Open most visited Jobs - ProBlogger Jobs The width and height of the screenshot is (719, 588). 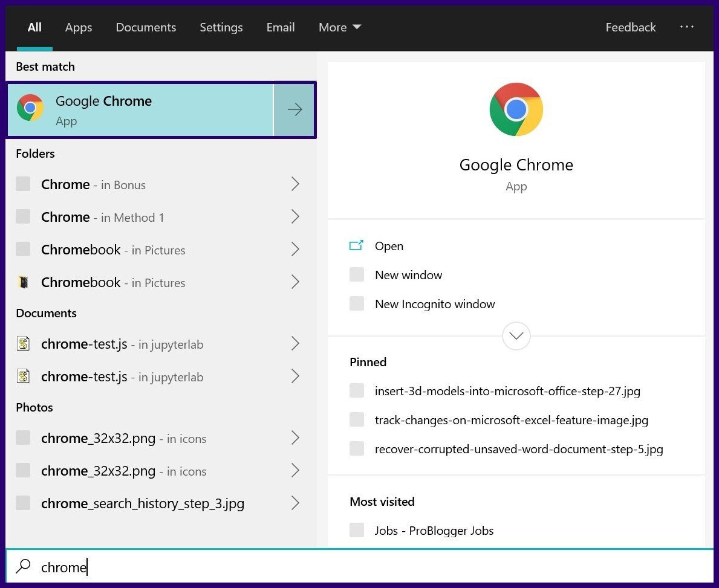click(x=434, y=531)
